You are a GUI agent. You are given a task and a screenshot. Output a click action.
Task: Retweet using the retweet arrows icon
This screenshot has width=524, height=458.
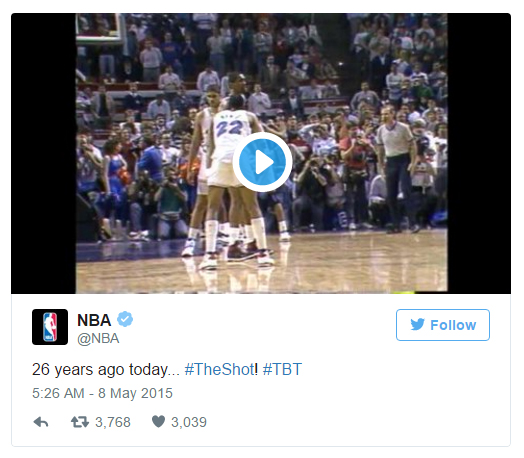(x=80, y=422)
